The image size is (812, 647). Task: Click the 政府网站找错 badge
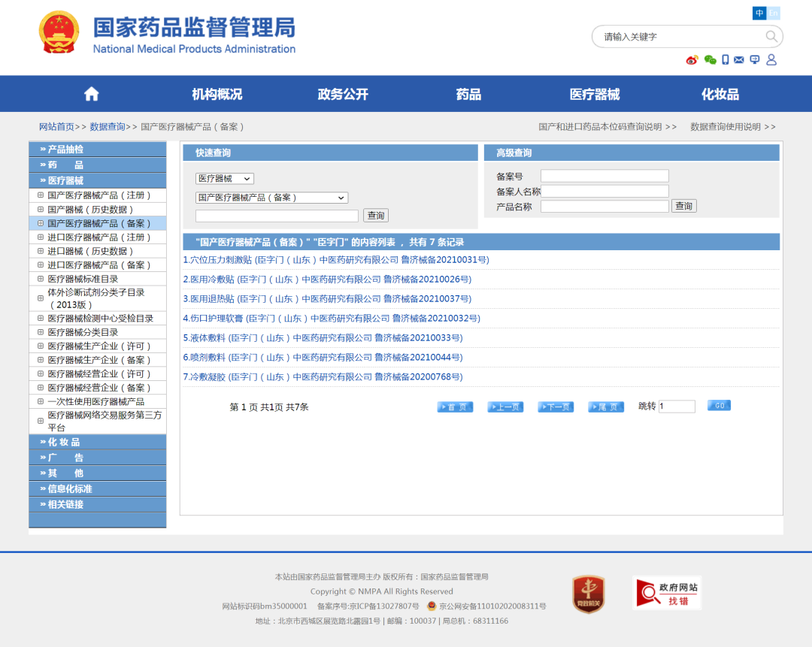pos(667,593)
